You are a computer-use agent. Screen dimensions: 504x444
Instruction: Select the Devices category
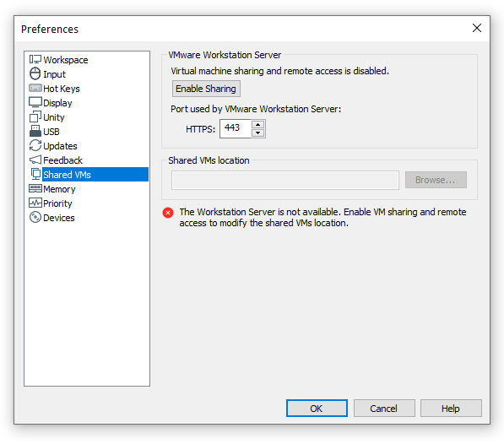(59, 218)
